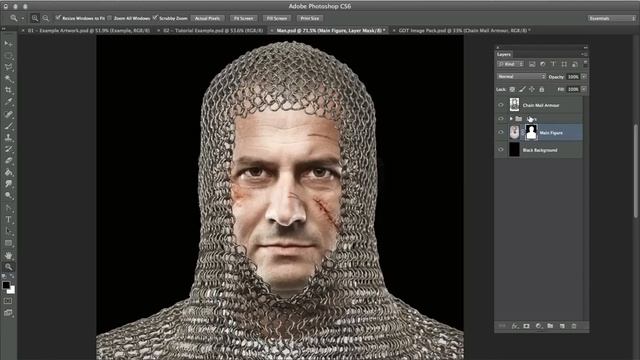Open the Layers panel menu
The image size is (640, 360).
(584, 54)
